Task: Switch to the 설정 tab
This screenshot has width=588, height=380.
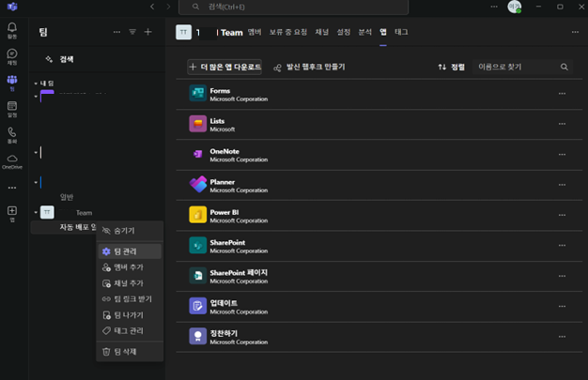Action: coord(343,32)
